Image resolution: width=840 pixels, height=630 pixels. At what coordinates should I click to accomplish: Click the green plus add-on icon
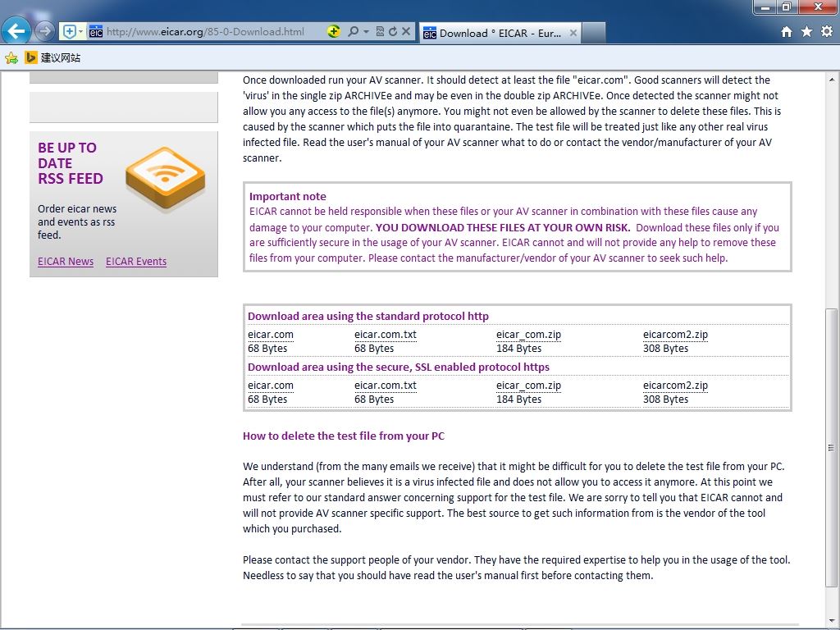(x=333, y=32)
